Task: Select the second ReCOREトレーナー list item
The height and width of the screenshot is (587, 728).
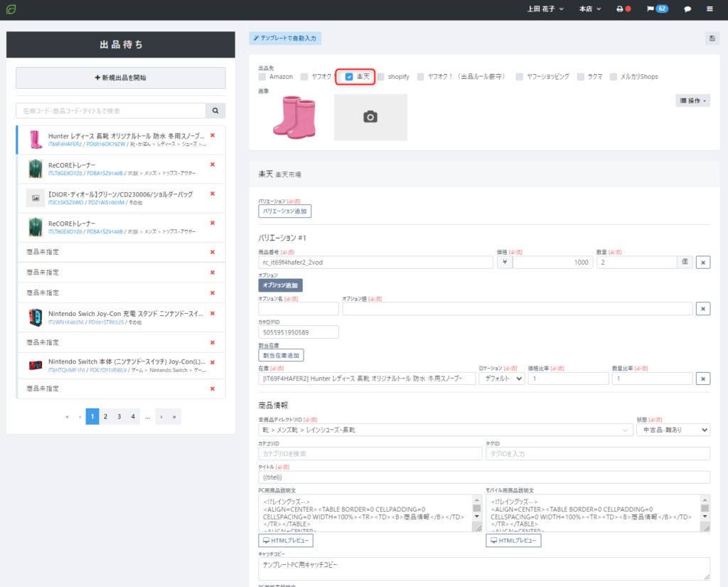Action: click(121, 228)
